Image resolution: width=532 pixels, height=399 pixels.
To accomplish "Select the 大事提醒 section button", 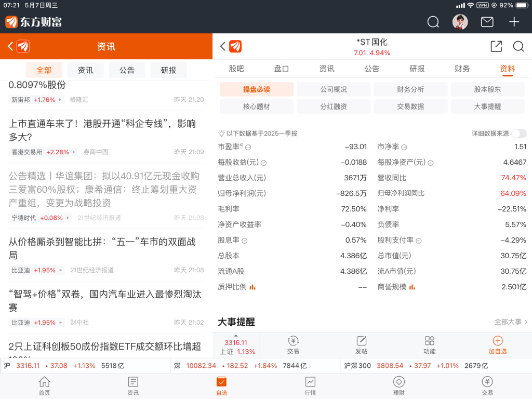I will coord(487,107).
